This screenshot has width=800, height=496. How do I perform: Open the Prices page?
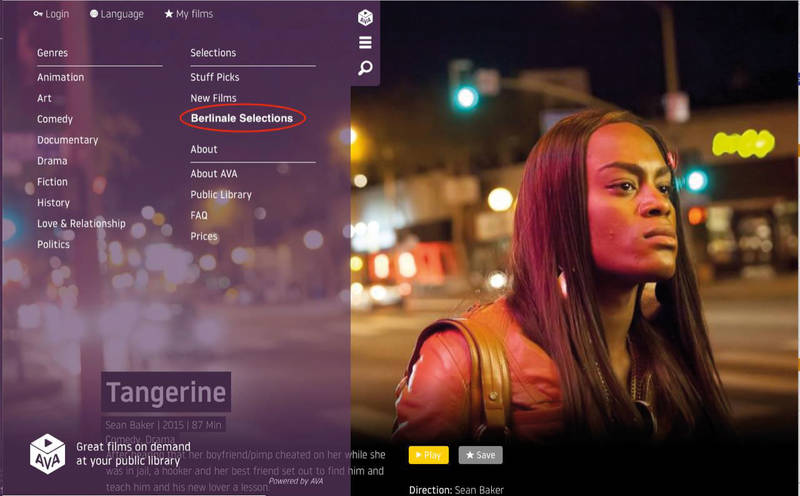(x=204, y=237)
